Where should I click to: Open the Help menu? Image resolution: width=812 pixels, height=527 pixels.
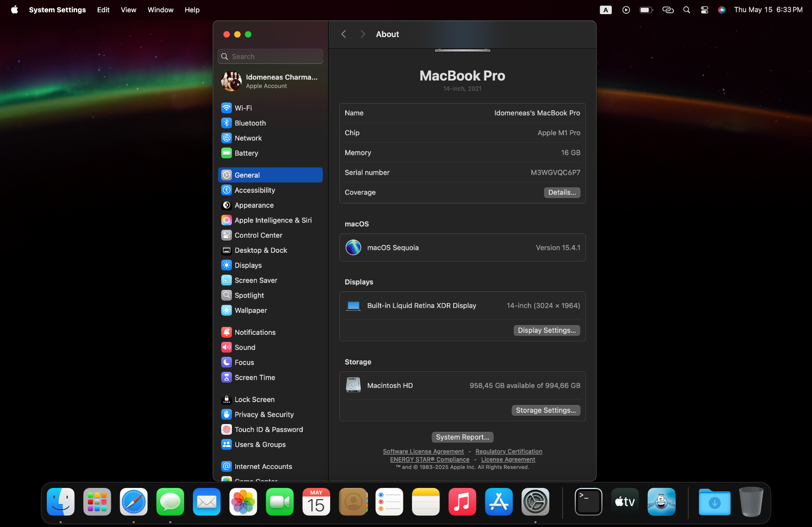click(x=192, y=10)
